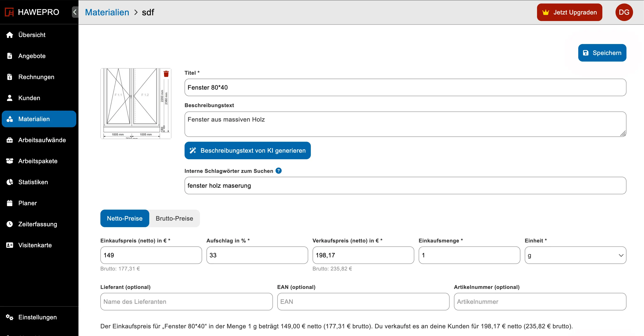Screen dimensions: 644x336
Task: Generate Beschreibungstext von KI
Action: point(247,150)
